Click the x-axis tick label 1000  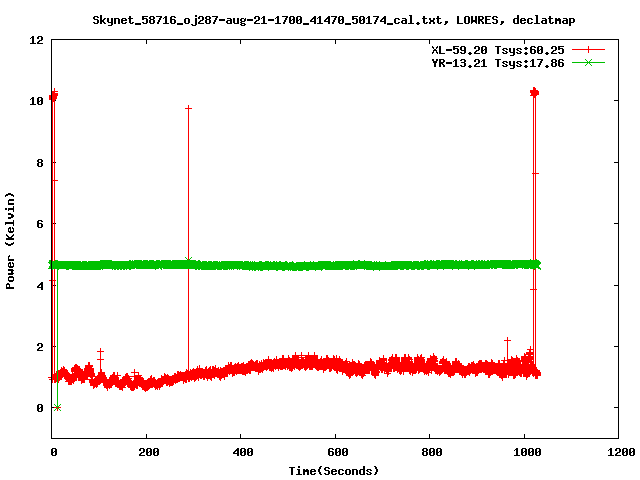pos(527,452)
